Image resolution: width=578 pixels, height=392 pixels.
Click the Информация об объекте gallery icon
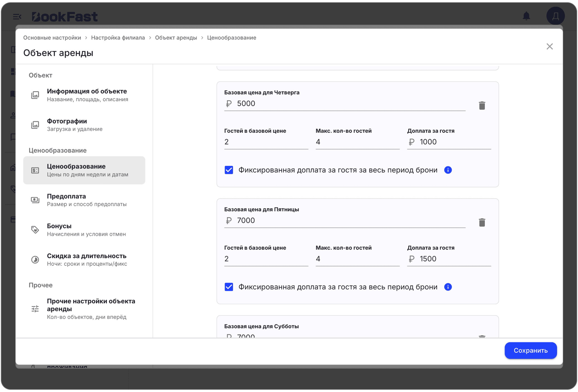(x=35, y=95)
